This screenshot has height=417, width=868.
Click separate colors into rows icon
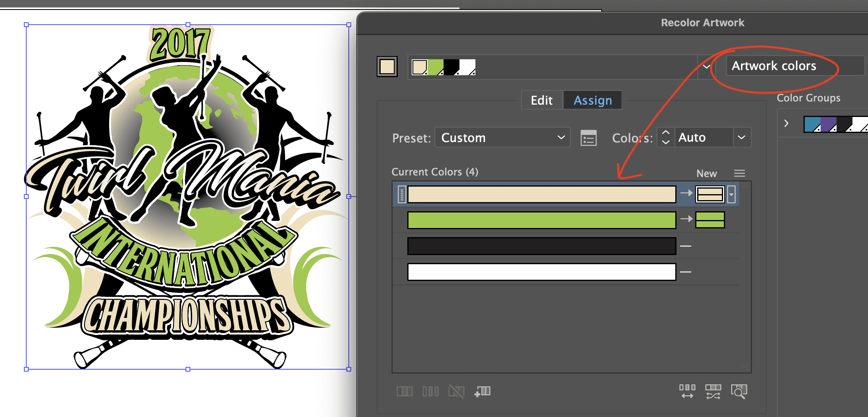[430, 392]
